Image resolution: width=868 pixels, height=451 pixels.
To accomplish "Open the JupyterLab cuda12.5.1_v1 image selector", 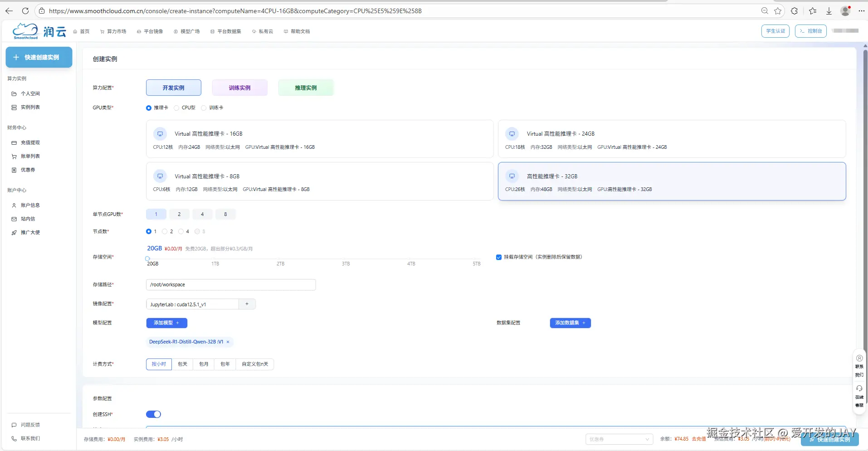I will click(x=193, y=304).
